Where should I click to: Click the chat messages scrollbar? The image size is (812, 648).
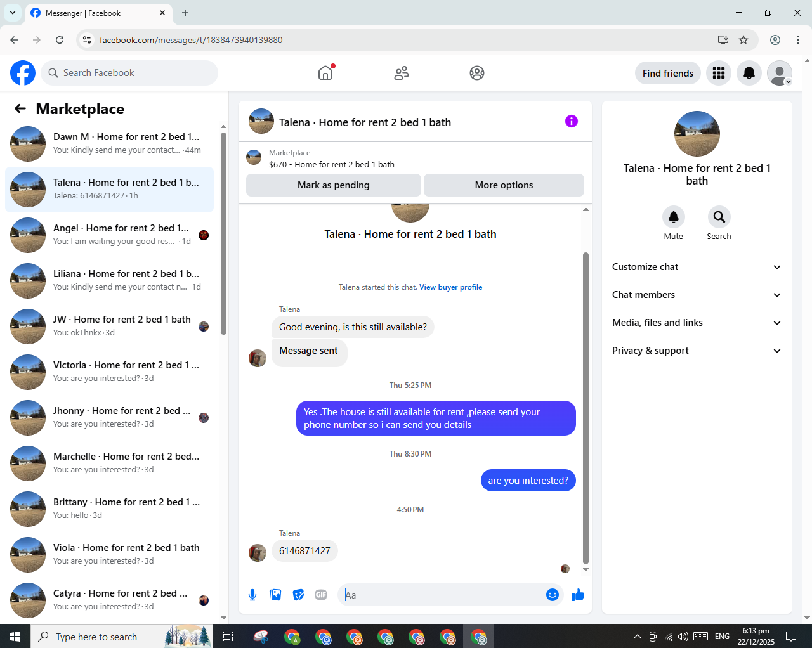(586, 408)
